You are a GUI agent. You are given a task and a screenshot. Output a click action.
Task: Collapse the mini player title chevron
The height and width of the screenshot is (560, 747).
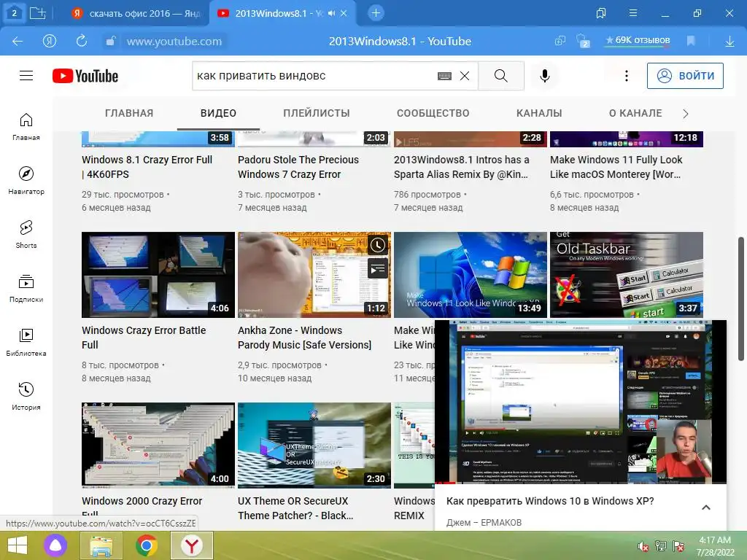(x=706, y=507)
